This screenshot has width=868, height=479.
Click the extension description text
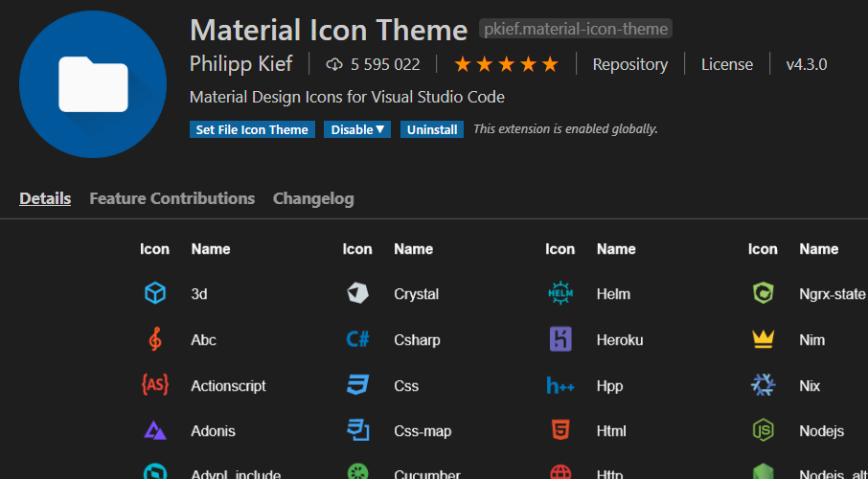[x=347, y=97]
